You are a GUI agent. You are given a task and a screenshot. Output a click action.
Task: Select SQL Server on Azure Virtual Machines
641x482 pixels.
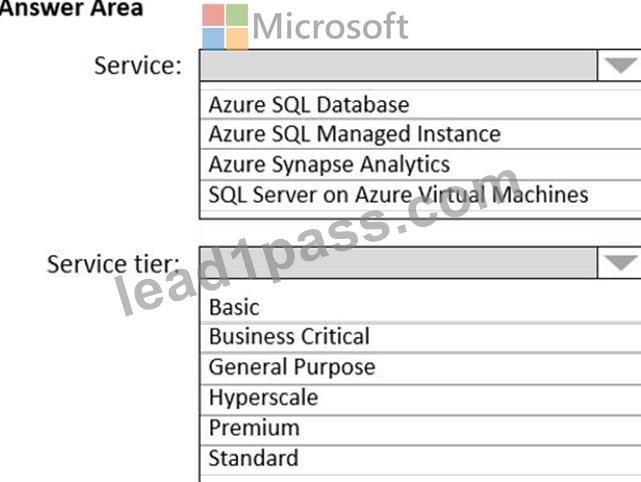(x=421, y=195)
